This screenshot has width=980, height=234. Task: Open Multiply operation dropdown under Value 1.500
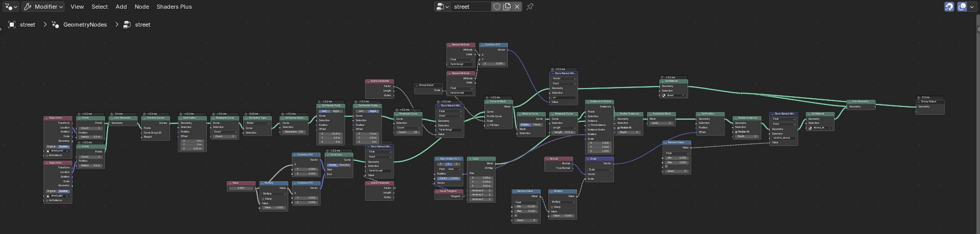[x=274, y=194]
